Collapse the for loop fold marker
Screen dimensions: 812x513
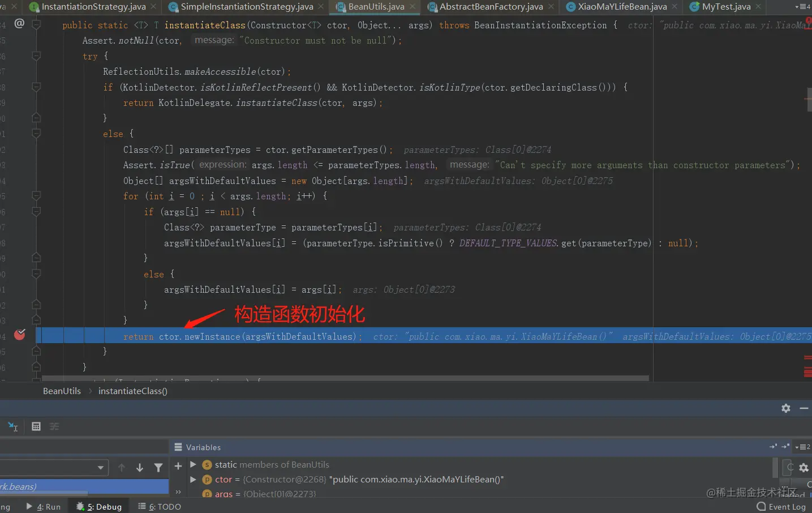point(36,196)
